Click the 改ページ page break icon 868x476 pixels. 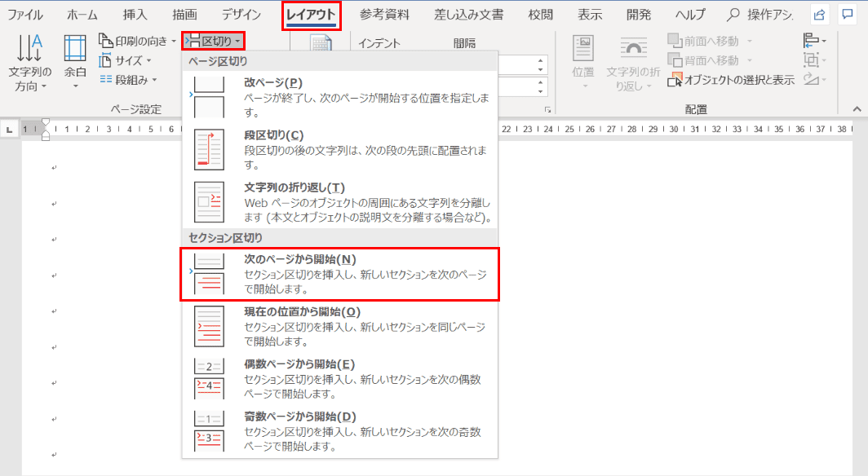coord(209,97)
